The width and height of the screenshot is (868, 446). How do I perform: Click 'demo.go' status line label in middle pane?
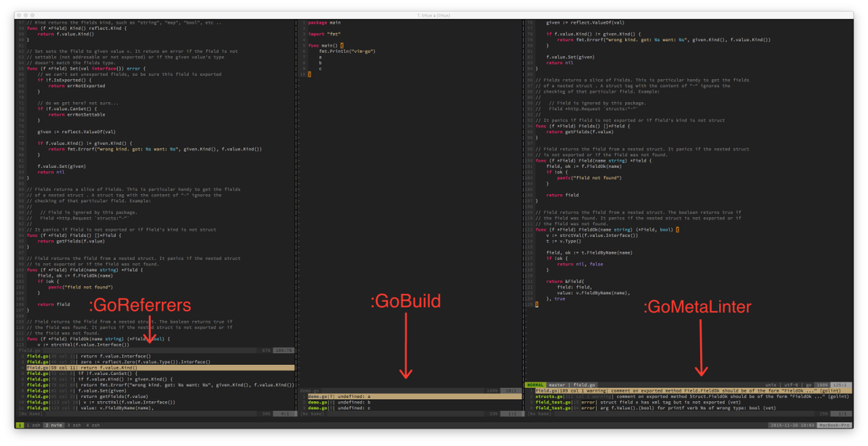pos(311,391)
